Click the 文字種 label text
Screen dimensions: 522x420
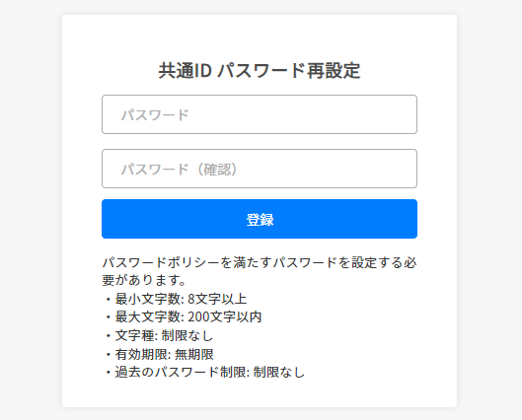pyautogui.click(x=134, y=335)
